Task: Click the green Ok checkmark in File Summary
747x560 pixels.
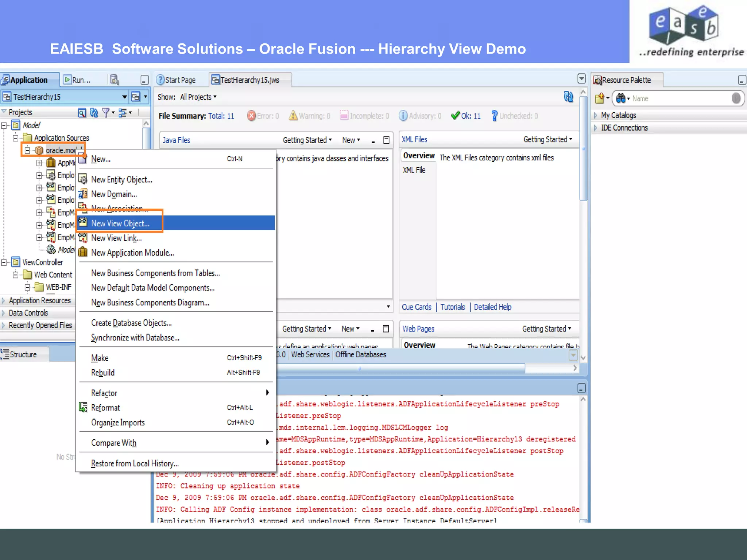Action: pos(455,116)
